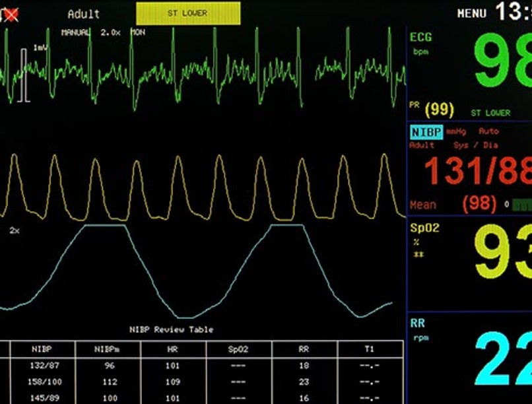This screenshot has height=404, width=532.
Task: Toggle the NIBP Auto mode
Action: (488, 131)
